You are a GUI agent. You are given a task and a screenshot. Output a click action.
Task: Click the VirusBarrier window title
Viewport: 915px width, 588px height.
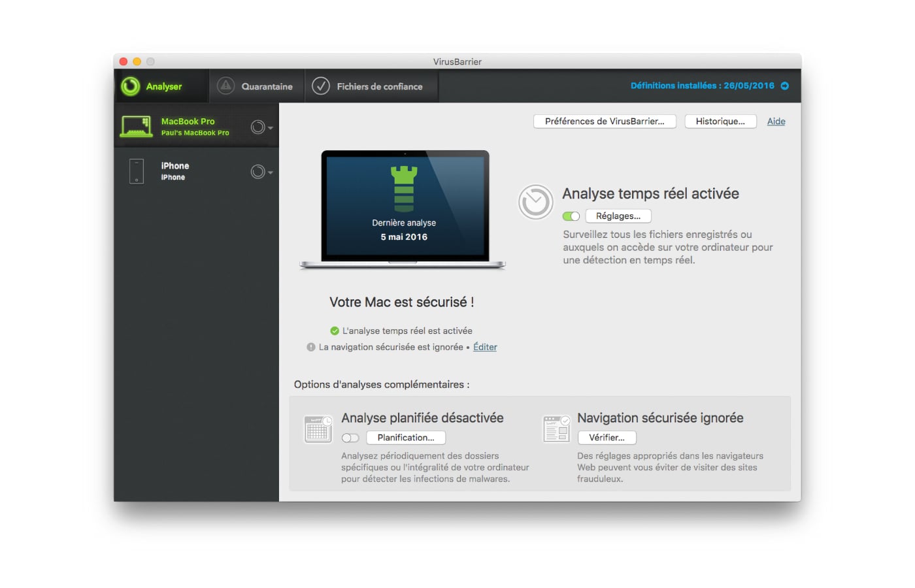457,61
